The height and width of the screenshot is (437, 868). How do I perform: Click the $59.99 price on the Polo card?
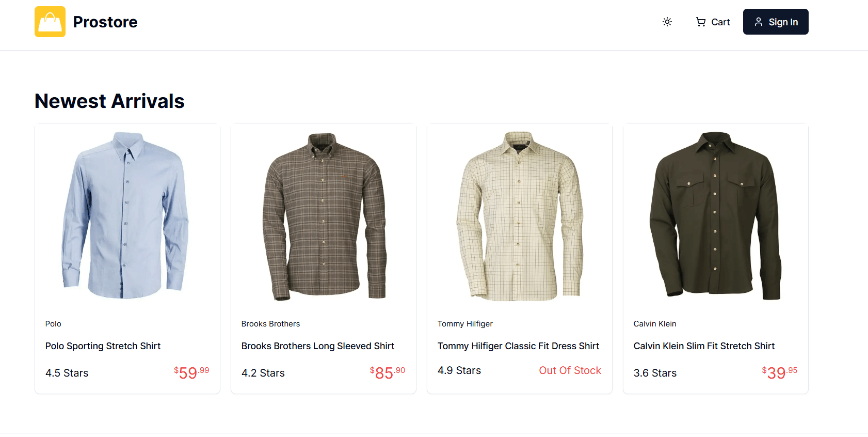point(191,372)
